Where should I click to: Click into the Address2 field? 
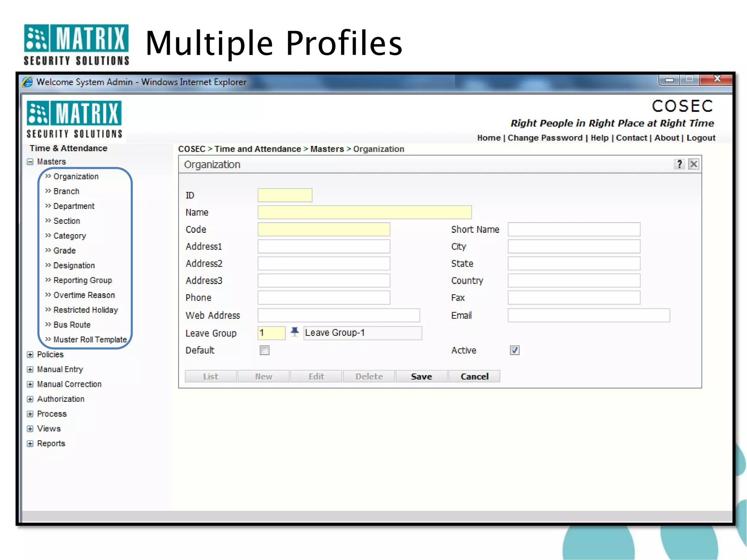click(324, 263)
